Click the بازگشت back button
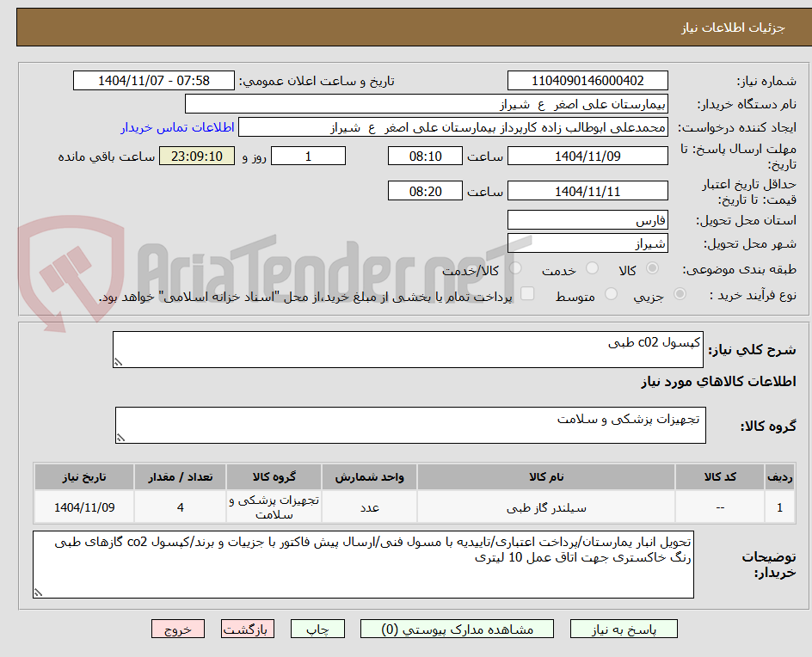 click(248, 629)
